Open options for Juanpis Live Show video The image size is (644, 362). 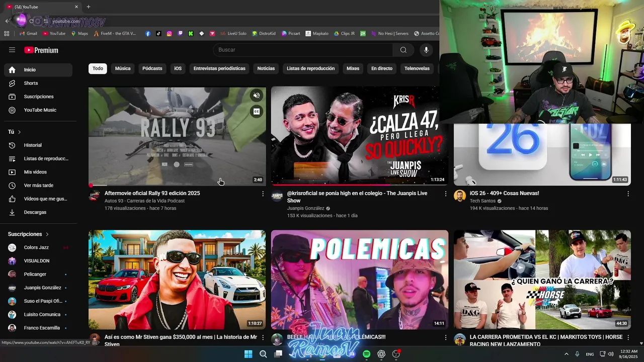pyautogui.click(x=445, y=194)
